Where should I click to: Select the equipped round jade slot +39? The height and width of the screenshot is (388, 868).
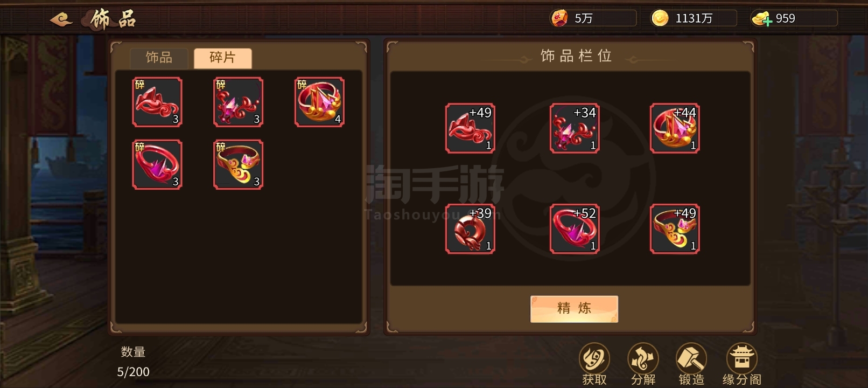click(x=470, y=228)
